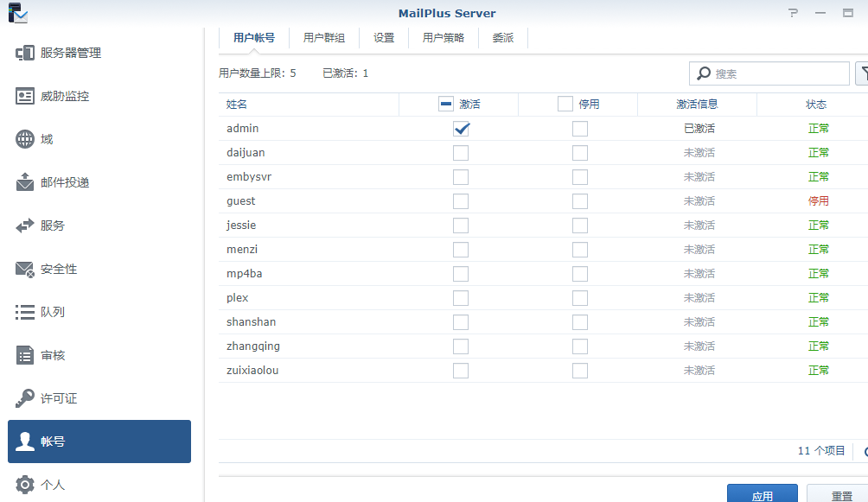
Task: Click the 应用 button
Action: [x=762, y=494]
